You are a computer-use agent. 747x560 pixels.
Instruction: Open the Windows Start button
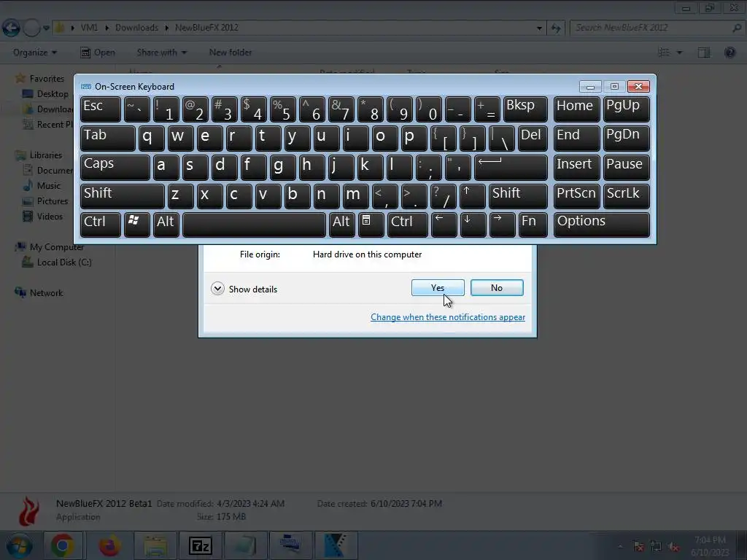(19, 545)
